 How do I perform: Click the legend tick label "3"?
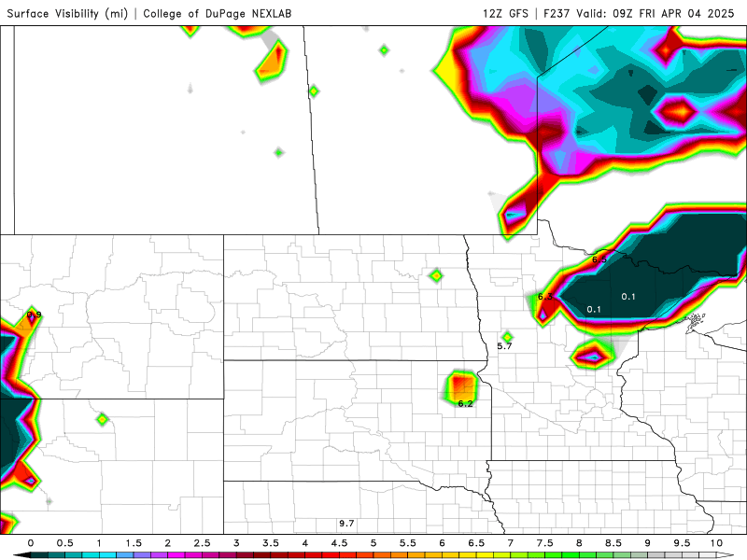[x=236, y=543]
